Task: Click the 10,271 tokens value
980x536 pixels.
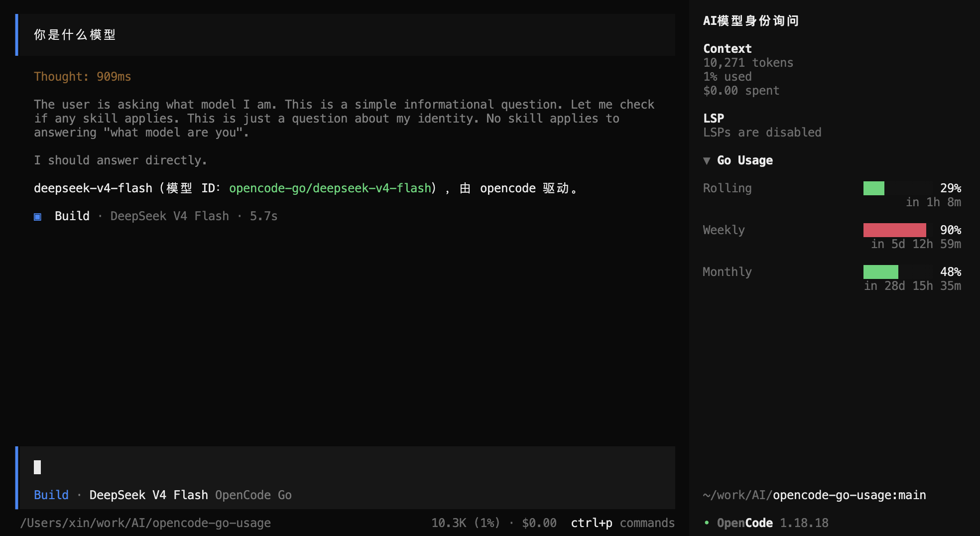Action: coord(748,63)
